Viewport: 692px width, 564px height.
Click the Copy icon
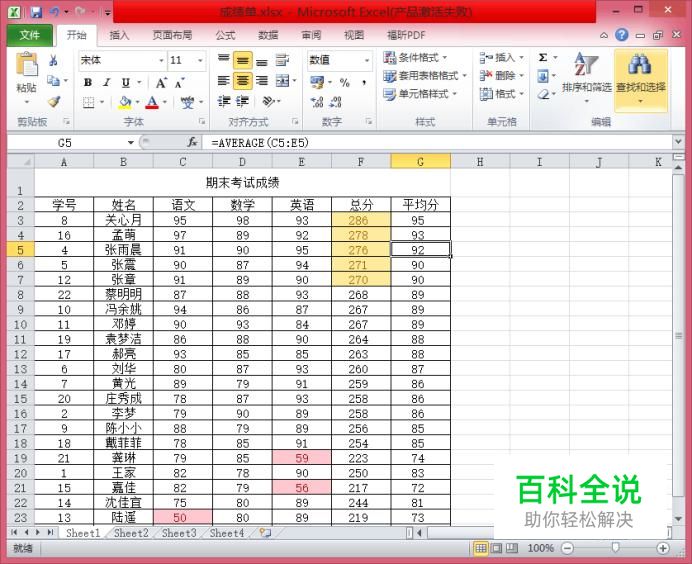coord(53,81)
